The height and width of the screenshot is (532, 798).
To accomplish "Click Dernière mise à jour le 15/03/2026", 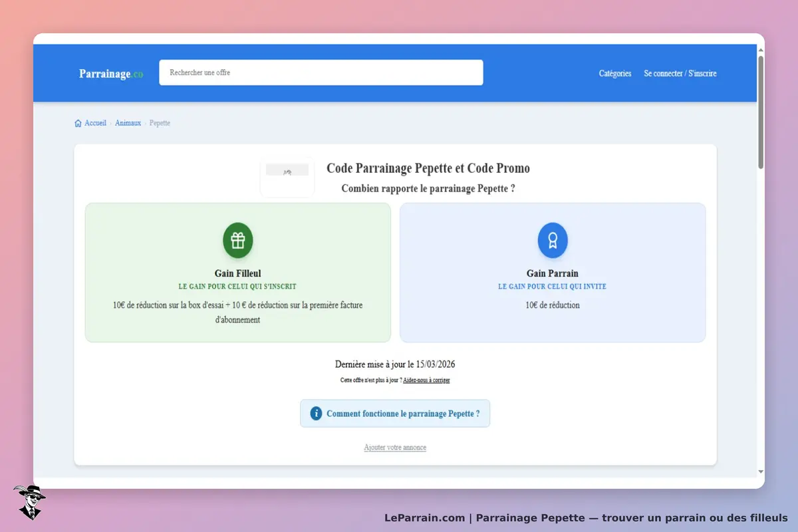I will 395,364.
